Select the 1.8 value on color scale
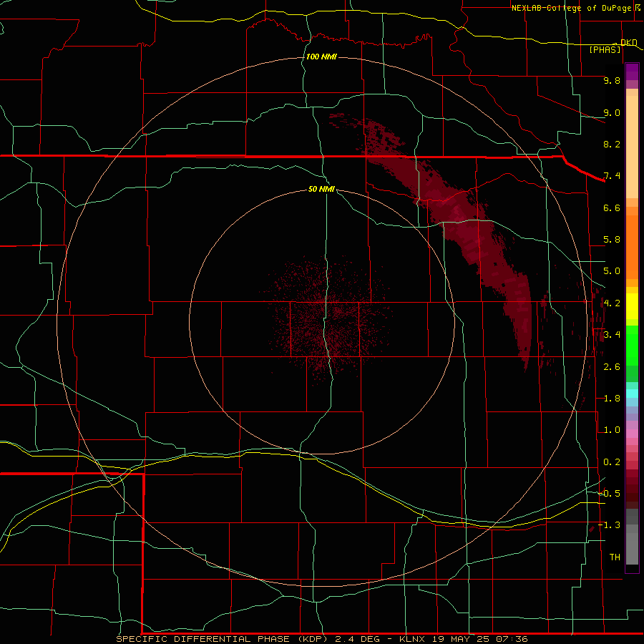 click(612, 399)
